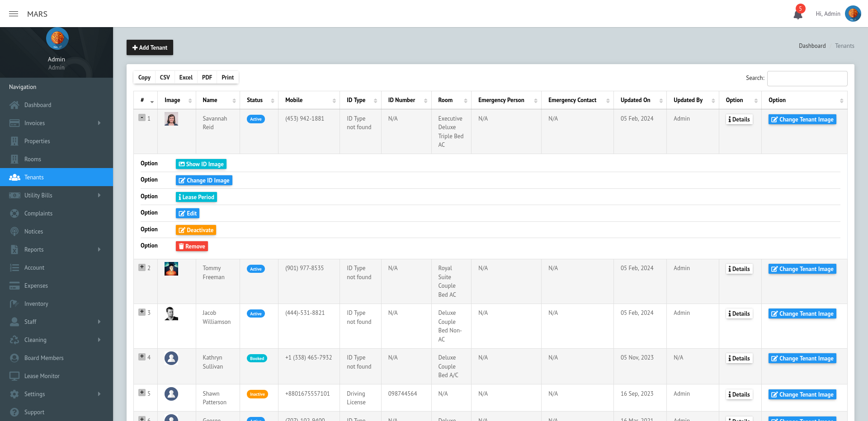Viewport: 868px width, 421px height.
Task: Collapse row 1 details with minus toggle
Action: click(142, 117)
